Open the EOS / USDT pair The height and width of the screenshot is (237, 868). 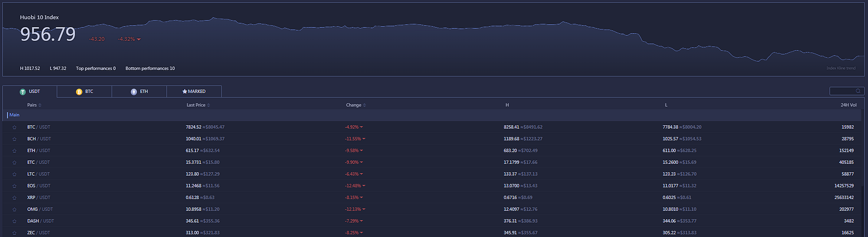39,186
